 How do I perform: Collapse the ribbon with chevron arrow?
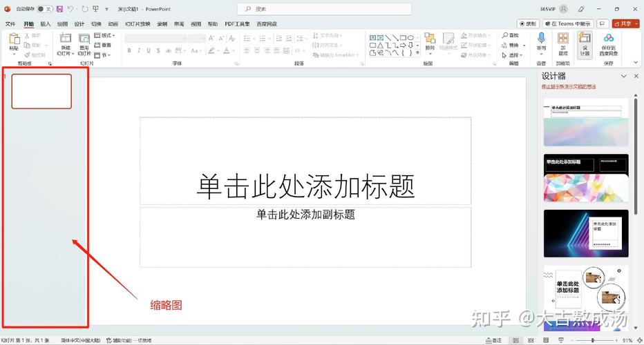tap(636, 63)
